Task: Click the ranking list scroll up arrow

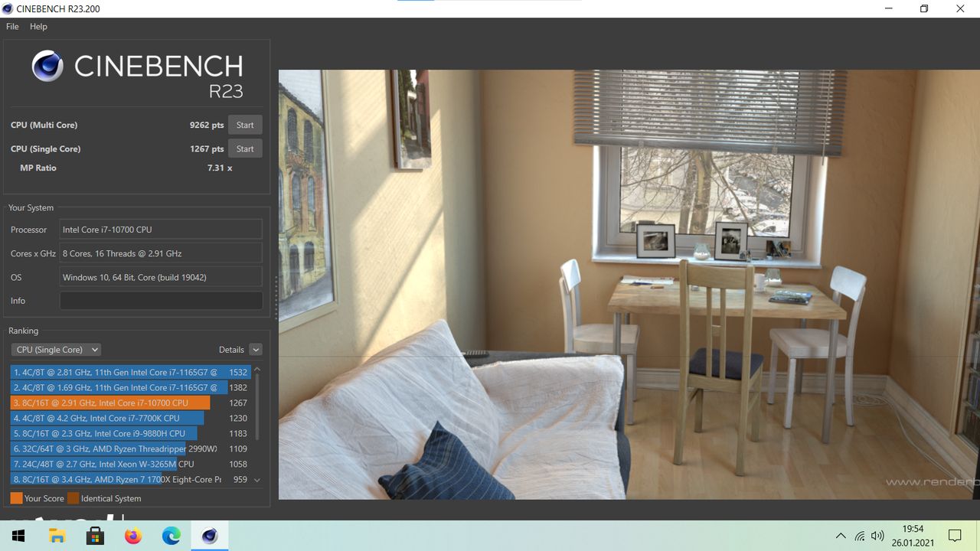Action: pos(257,370)
